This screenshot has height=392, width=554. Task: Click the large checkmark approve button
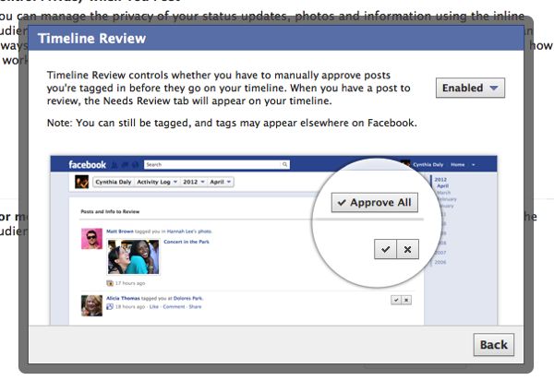(385, 249)
